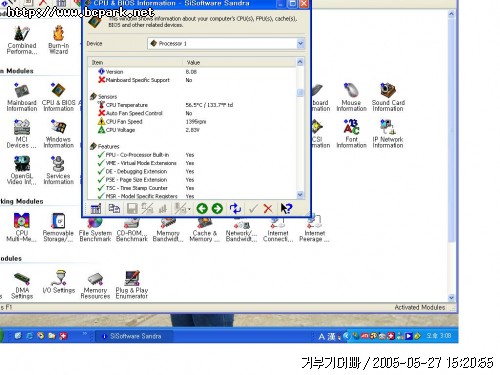Click the context Help cursor icon
The width and height of the screenshot is (500, 375).
(286, 209)
